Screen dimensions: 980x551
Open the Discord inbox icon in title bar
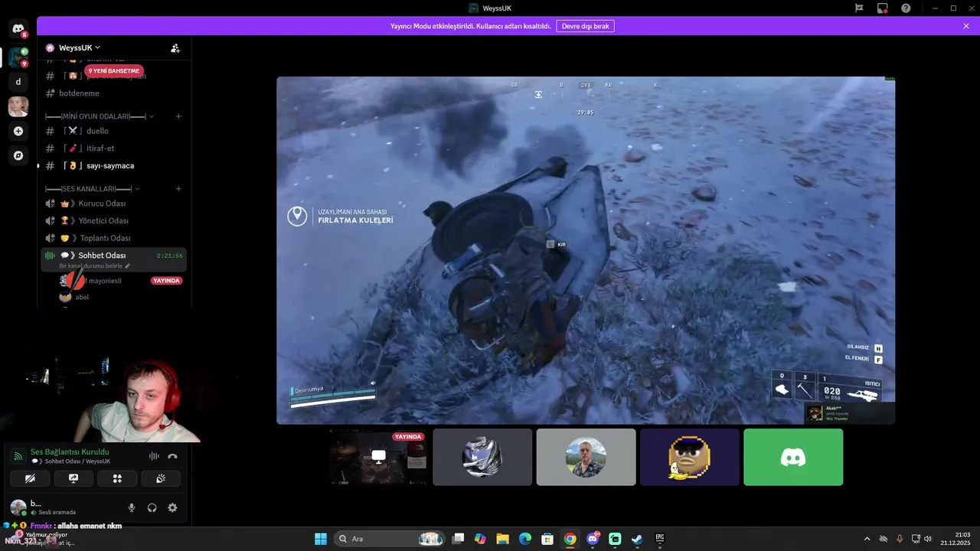(x=883, y=8)
